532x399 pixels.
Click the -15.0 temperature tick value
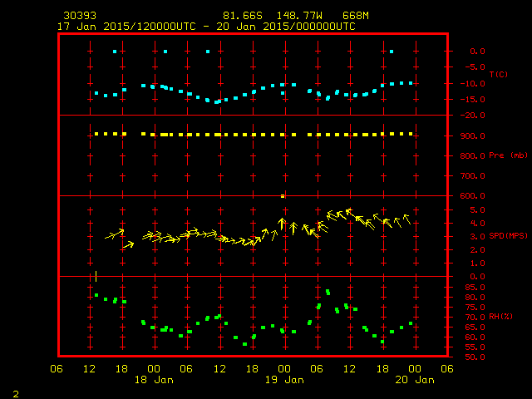473,100
